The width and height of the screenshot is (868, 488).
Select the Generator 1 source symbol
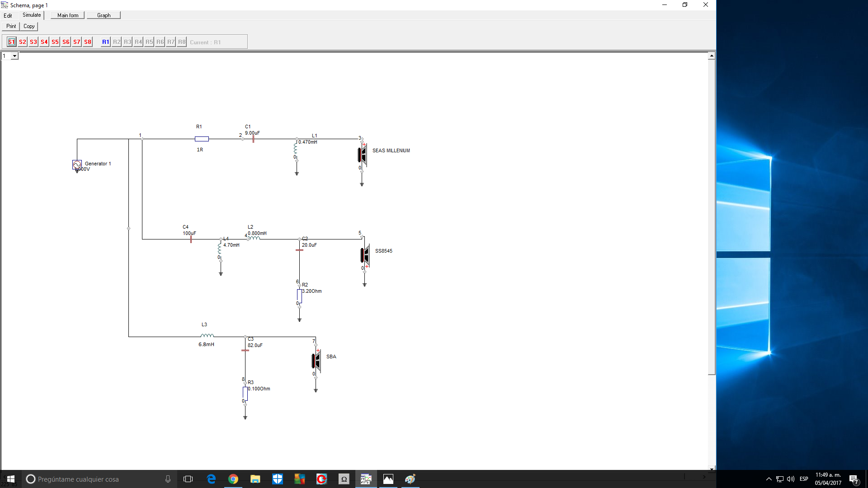(77, 164)
